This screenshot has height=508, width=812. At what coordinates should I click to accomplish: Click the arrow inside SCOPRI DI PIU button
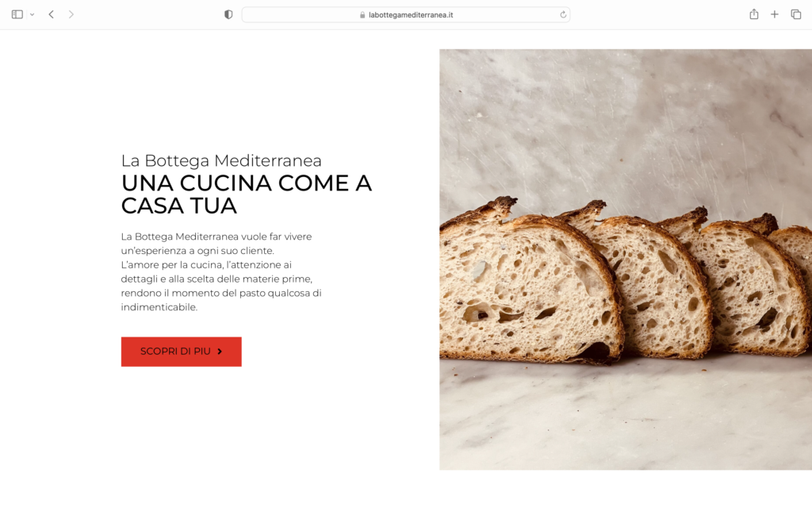[220, 352]
